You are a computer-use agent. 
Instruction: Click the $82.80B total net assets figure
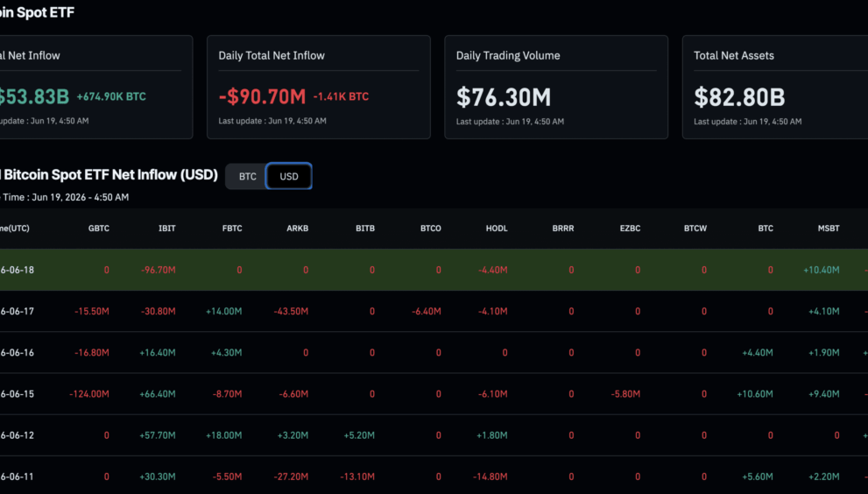pyautogui.click(x=739, y=97)
